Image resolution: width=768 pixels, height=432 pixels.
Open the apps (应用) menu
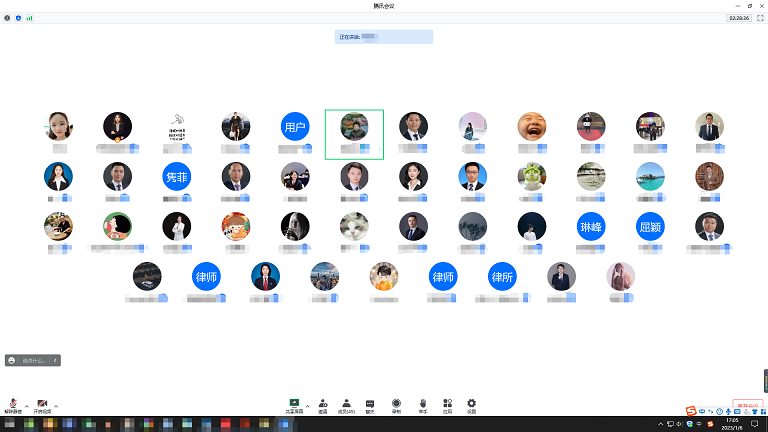pyautogui.click(x=448, y=404)
